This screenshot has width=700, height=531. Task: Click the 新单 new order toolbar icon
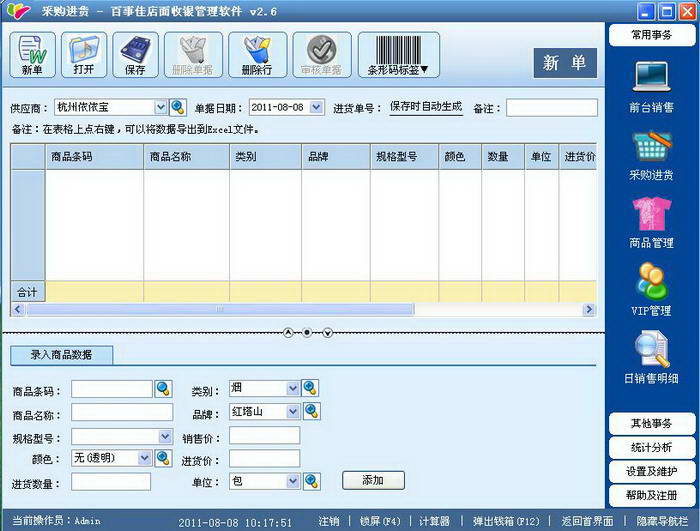32,54
